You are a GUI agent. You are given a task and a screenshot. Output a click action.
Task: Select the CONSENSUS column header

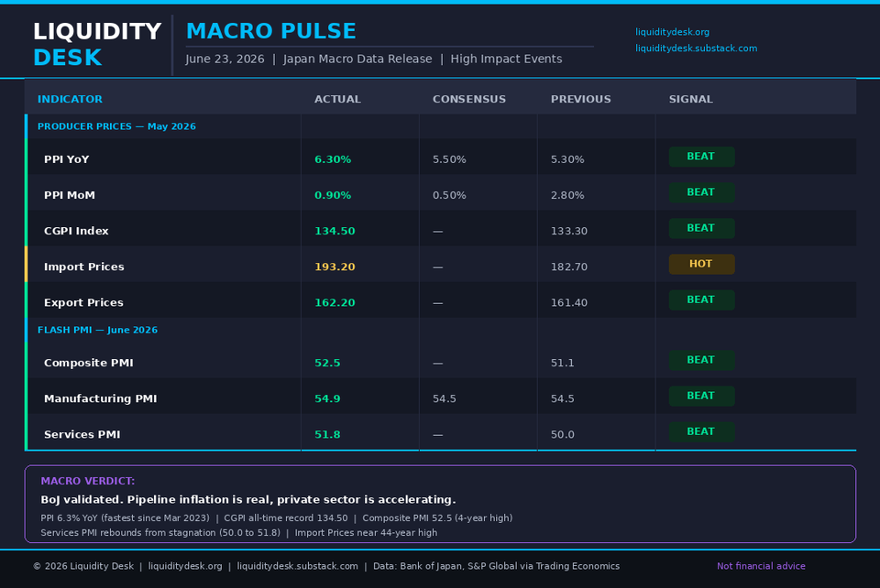pyautogui.click(x=468, y=99)
